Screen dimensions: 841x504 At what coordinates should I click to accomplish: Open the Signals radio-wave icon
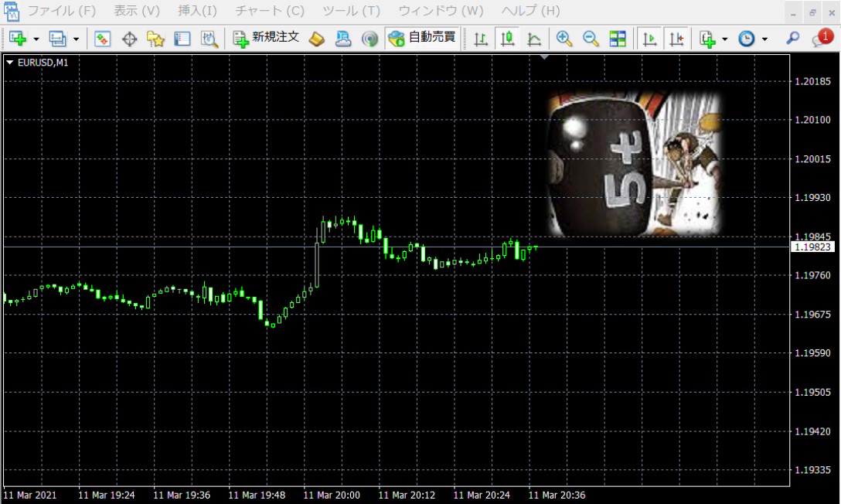point(369,39)
